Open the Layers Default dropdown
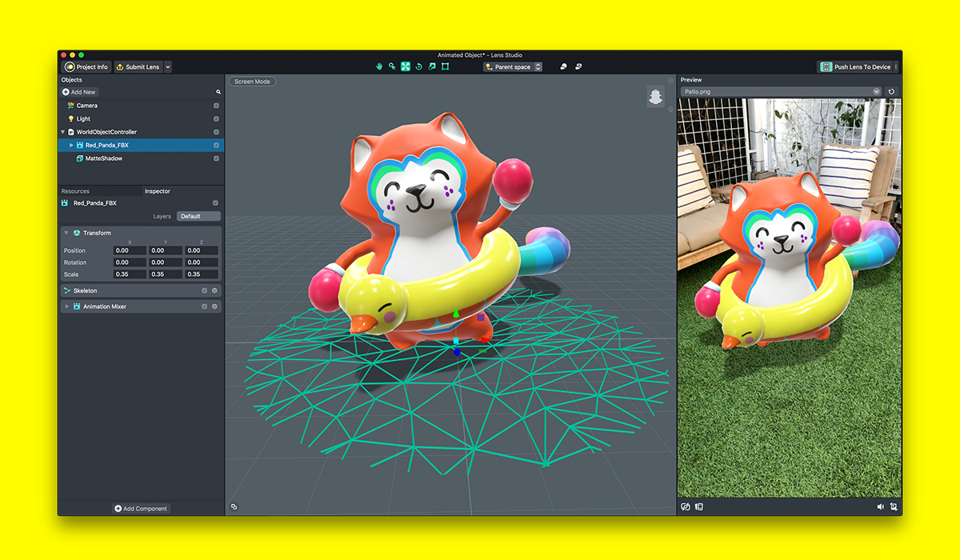Image resolution: width=960 pixels, height=560 pixels. pyautogui.click(x=199, y=216)
